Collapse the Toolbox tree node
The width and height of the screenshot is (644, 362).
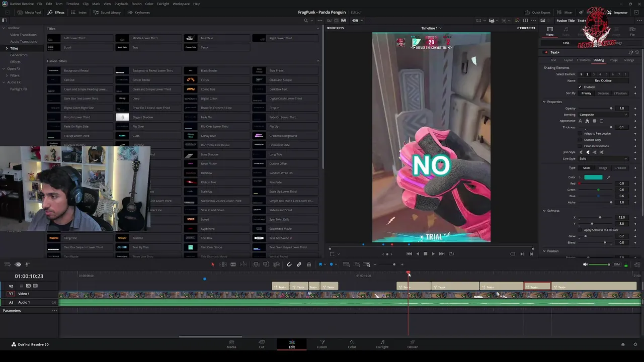click(x=4, y=28)
